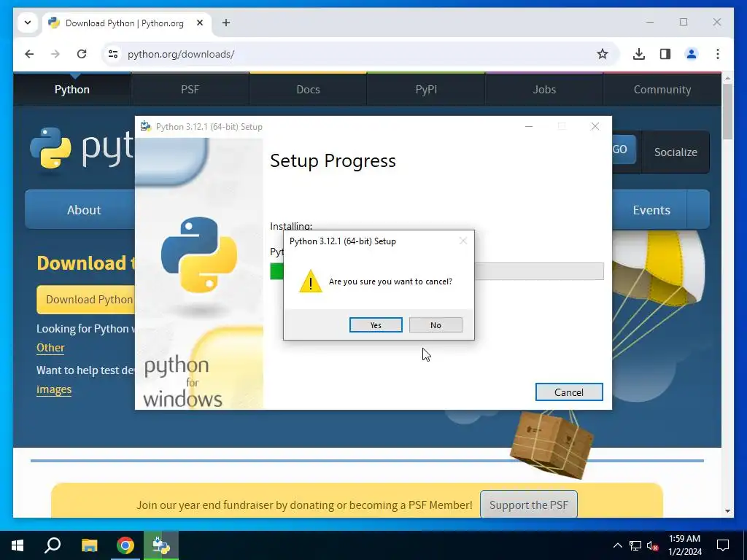Image resolution: width=747 pixels, height=560 pixels.
Task: View site information icon in address bar
Action: 113,54
